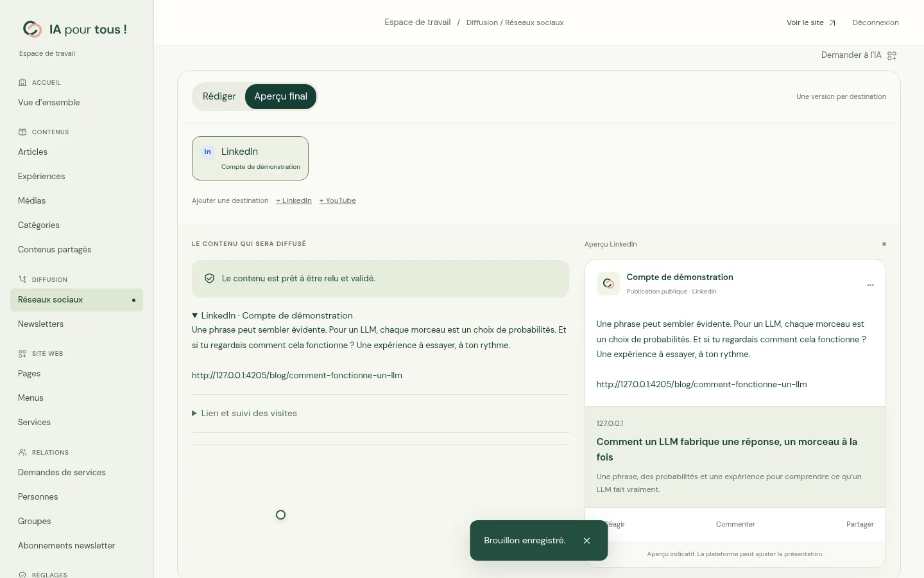The width and height of the screenshot is (924, 578).
Task: Click Demander à l'IA
Action: 859,55
